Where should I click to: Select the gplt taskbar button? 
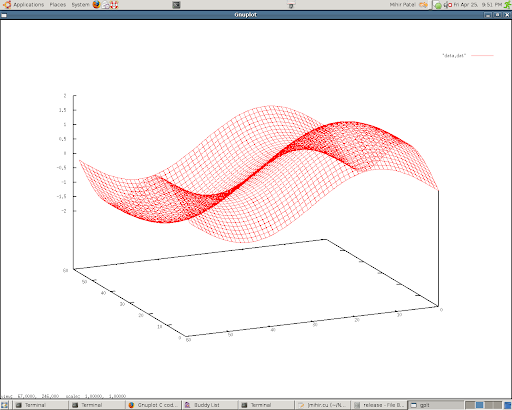point(435,405)
